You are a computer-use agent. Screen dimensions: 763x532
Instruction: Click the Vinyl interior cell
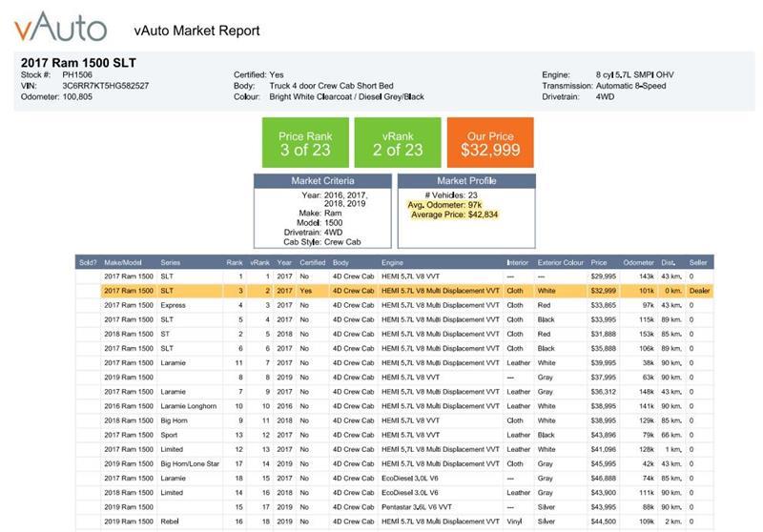tap(514, 522)
